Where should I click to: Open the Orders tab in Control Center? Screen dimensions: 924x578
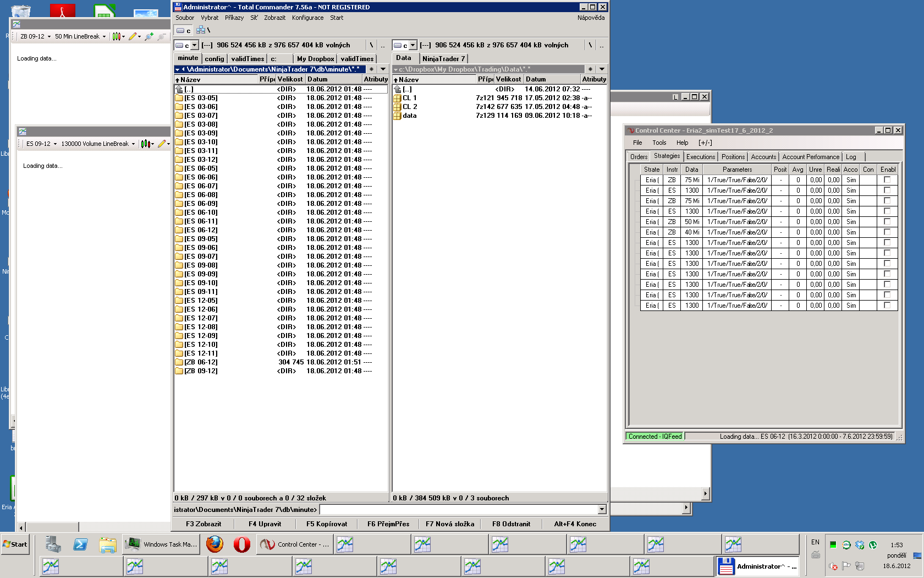tap(639, 157)
